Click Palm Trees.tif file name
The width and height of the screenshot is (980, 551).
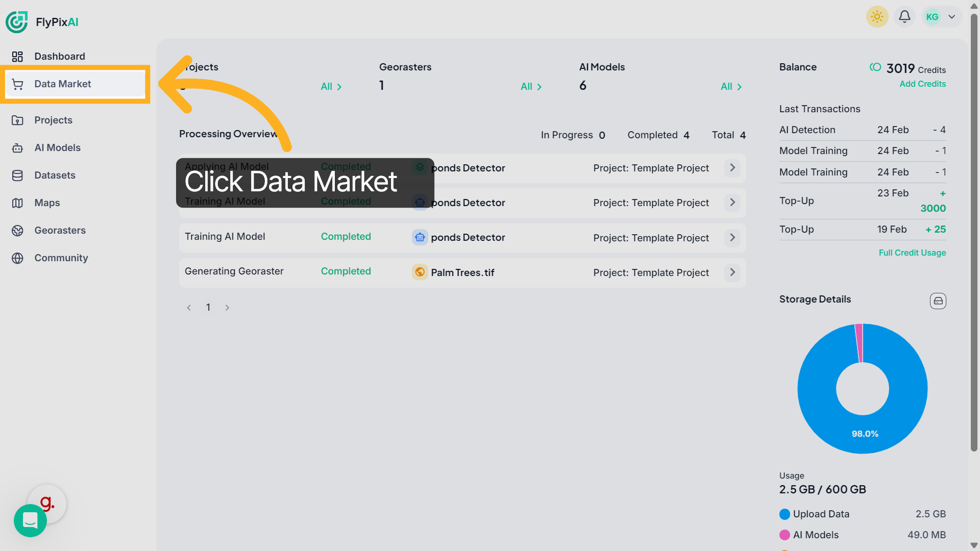tap(462, 273)
